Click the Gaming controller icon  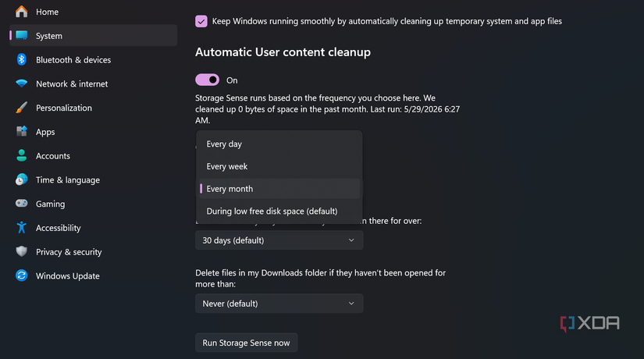click(x=21, y=204)
